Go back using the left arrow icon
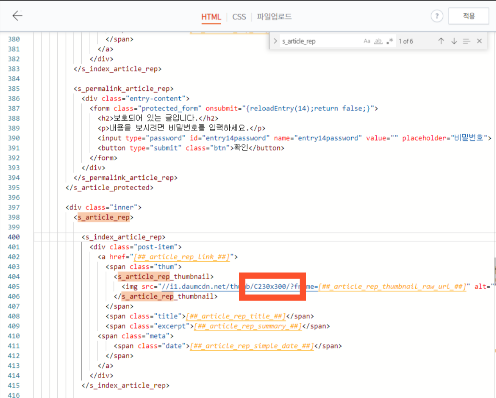496x398 pixels. click(x=17, y=16)
